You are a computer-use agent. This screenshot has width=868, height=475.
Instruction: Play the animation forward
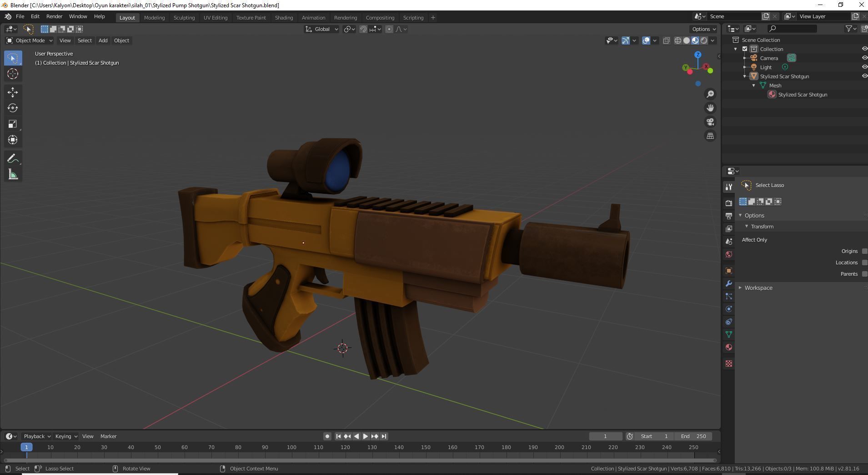pyautogui.click(x=366, y=436)
